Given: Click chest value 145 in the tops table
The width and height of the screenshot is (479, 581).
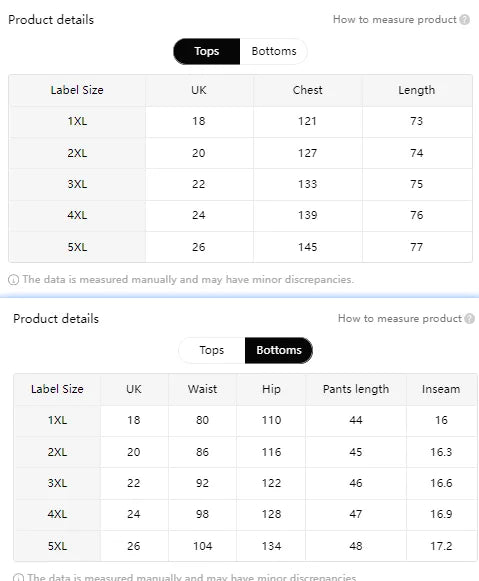Looking at the screenshot, I should coord(307,247).
